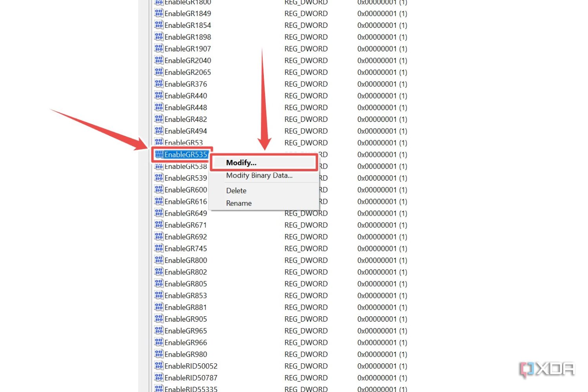Click the DWORD icon next to EnableRID50052
This screenshot has height=392, width=588.
pos(159,366)
